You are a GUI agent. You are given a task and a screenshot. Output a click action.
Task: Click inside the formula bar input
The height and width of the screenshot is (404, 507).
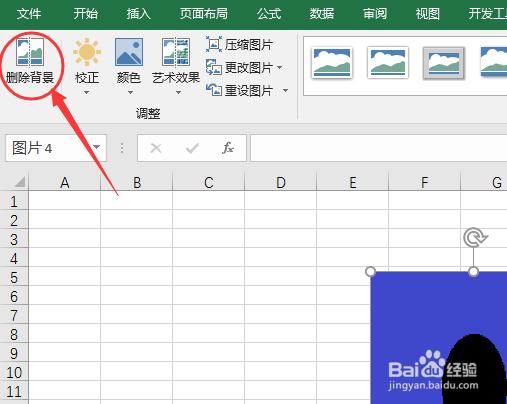(x=378, y=148)
